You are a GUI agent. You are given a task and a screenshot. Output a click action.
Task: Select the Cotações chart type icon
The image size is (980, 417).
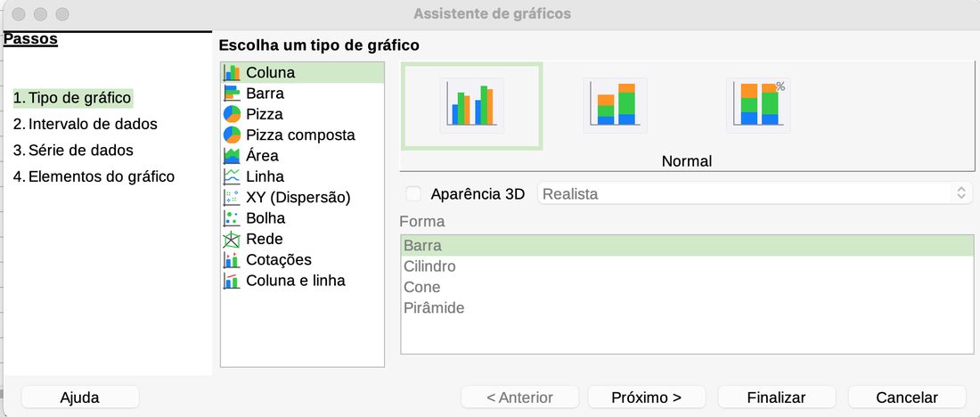(232, 259)
